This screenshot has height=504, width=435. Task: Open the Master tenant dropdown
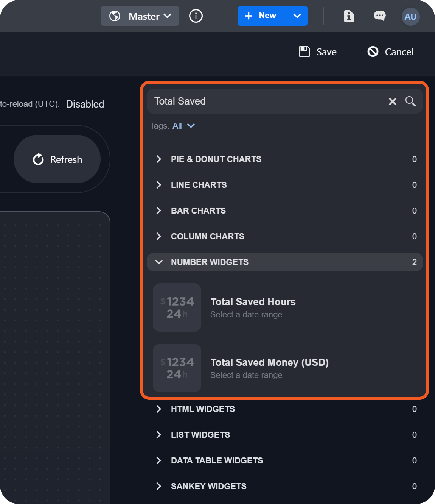coord(140,16)
